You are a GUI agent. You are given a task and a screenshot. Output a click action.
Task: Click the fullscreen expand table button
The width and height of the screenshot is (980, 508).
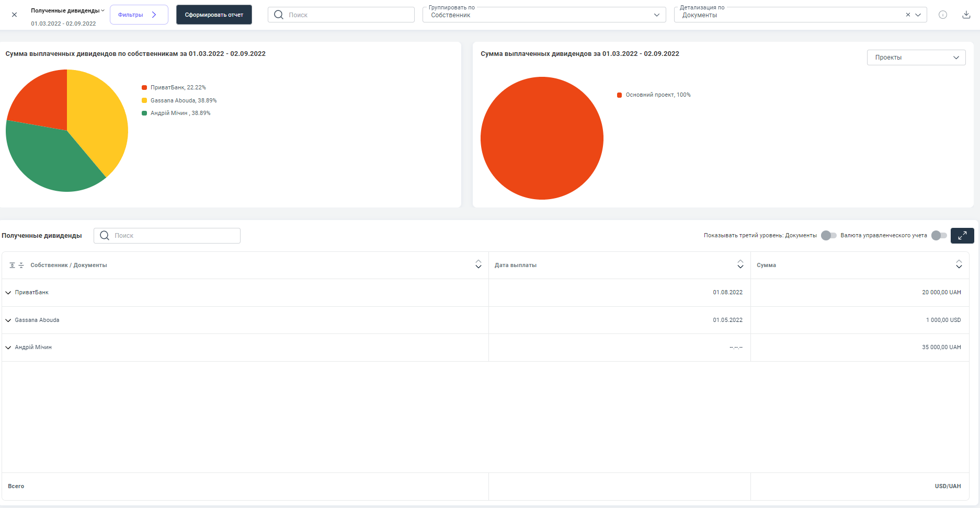tap(962, 236)
